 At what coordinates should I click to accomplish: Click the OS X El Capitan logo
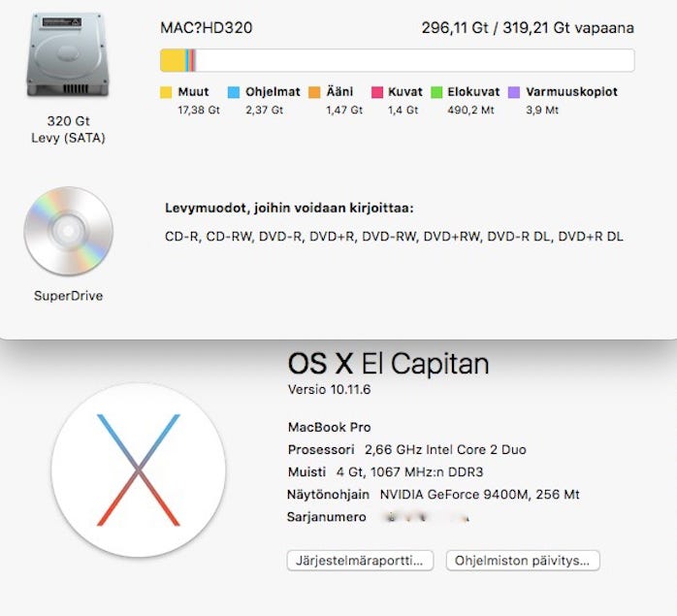tap(138, 470)
